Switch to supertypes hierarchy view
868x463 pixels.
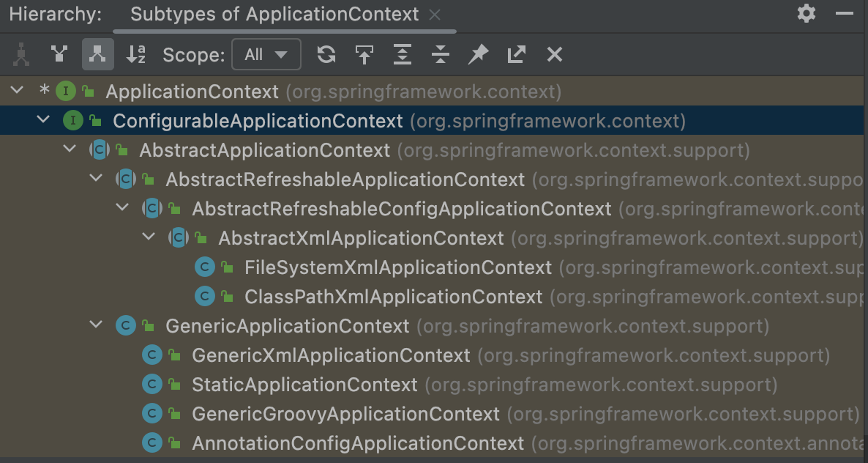pos(59,54)
